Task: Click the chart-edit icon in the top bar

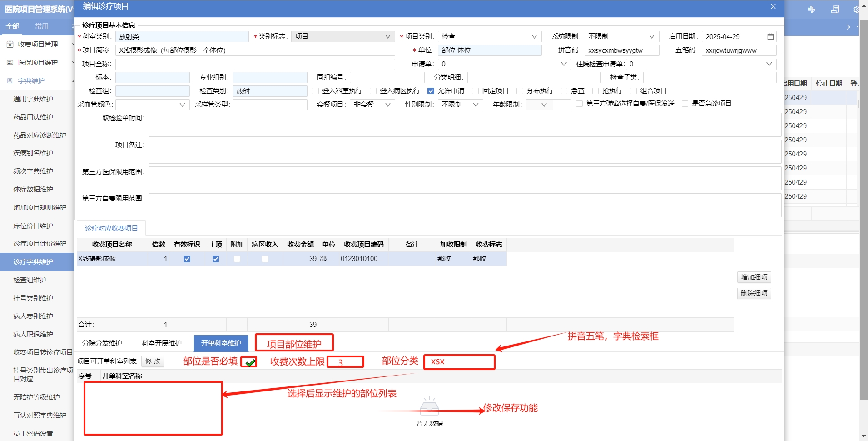Action: click(812, 9)
